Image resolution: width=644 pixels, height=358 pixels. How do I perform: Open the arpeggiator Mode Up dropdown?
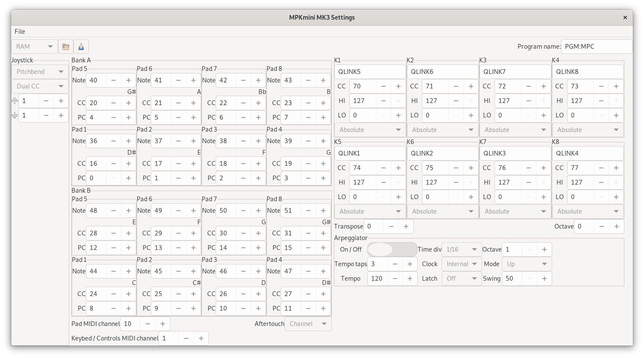pos(527,264)
